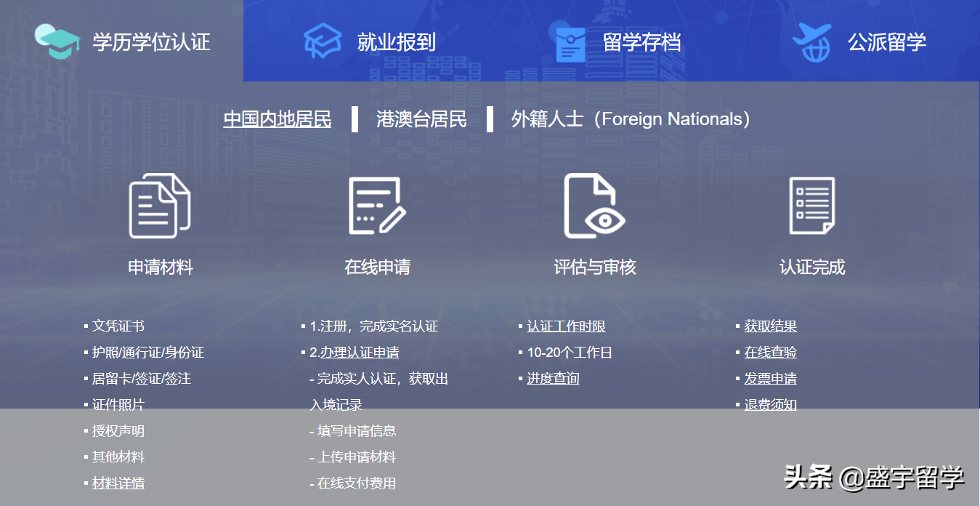Viewport: 980px width, 506px height.
Task: Open the 认证工作时限 link
Action: tap(566, 326)
